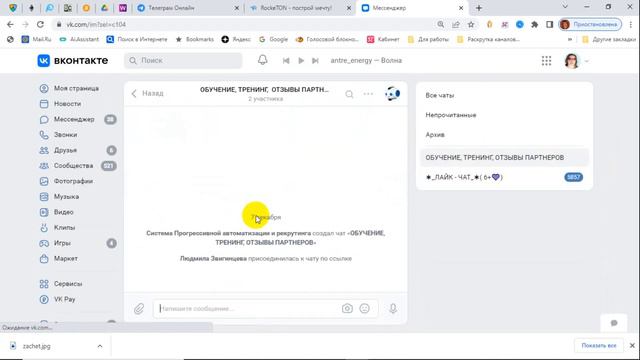The height and width of the screenshot is (360, 640).
Task: Open VK Pay in sidebar
Action: pos(58,299)
